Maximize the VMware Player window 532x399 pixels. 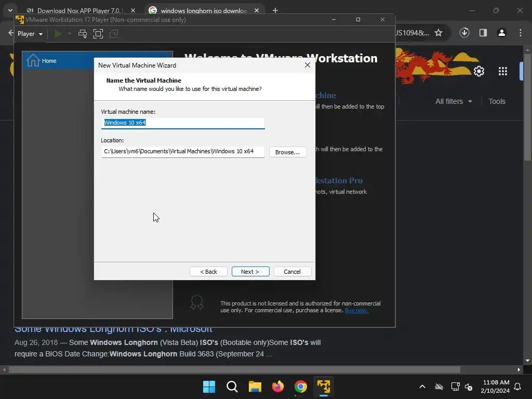[x=358, y=19]
